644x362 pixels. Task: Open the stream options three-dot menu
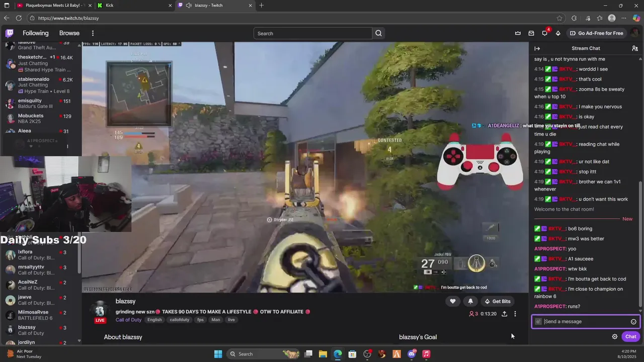click(515, 314)
